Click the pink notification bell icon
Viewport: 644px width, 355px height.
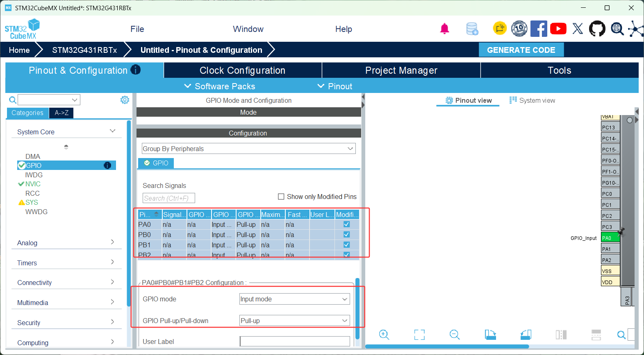pos(444,29)
